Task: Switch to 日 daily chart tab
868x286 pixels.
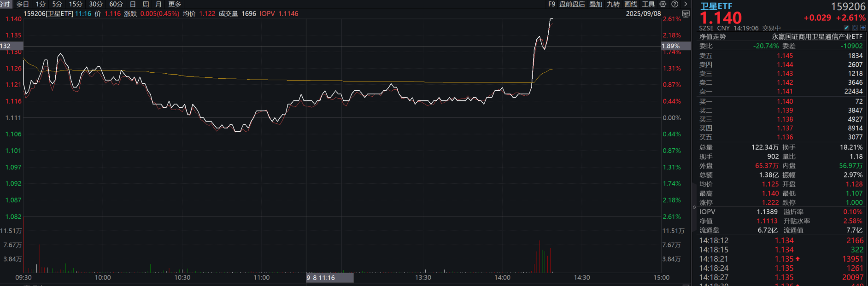Action: coord(133,4)
